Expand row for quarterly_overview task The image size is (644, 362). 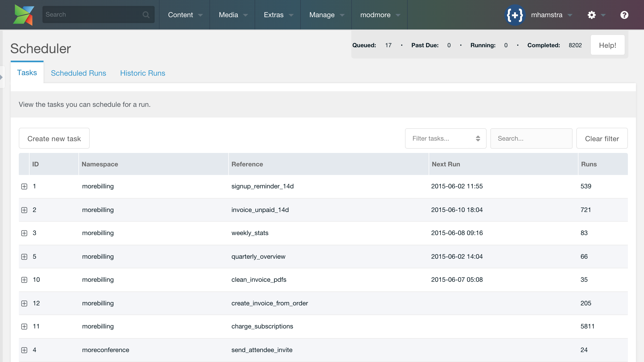24,257
